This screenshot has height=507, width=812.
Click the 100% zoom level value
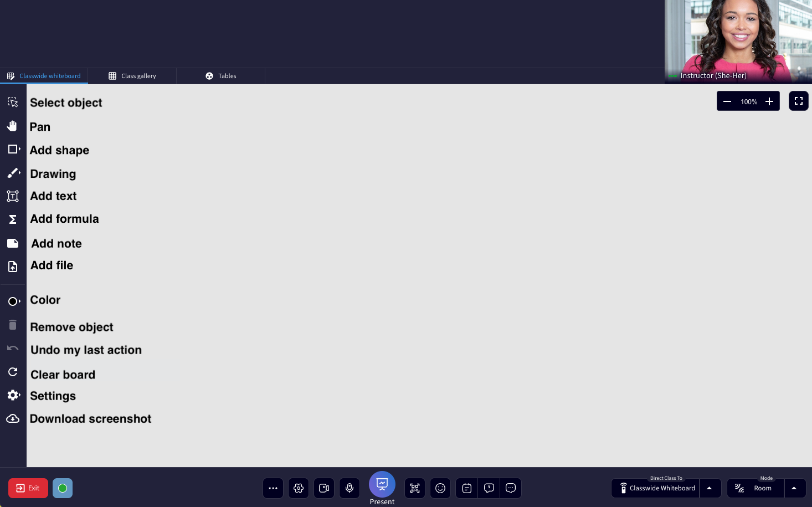[749, 102]
